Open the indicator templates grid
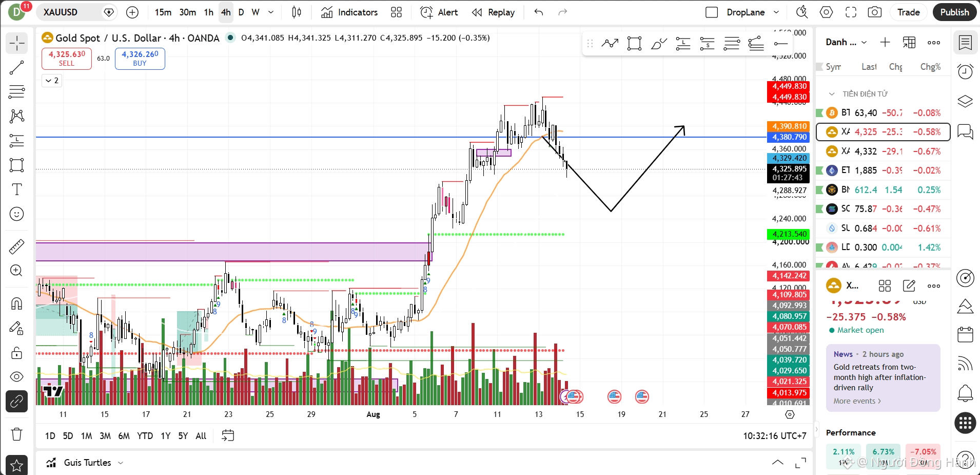Viewport: 980px width, 475px height. pos(396,12)
